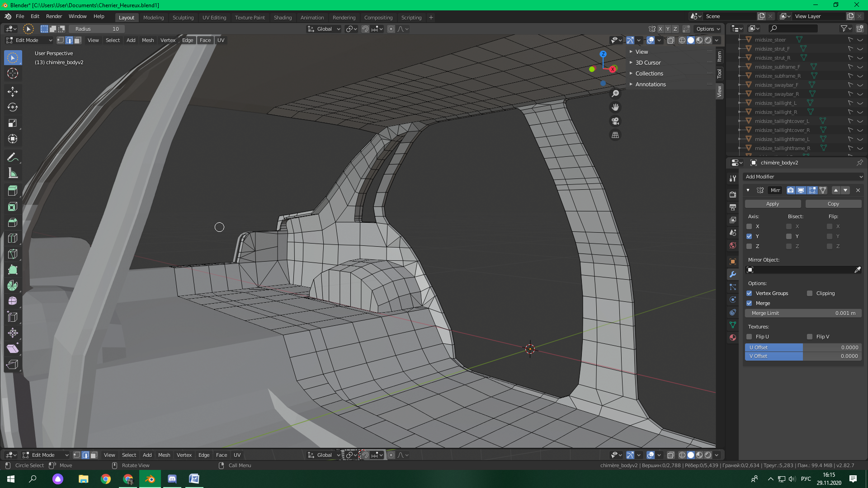
Task: Select the 3D Cursor tool
Action: 13,74
